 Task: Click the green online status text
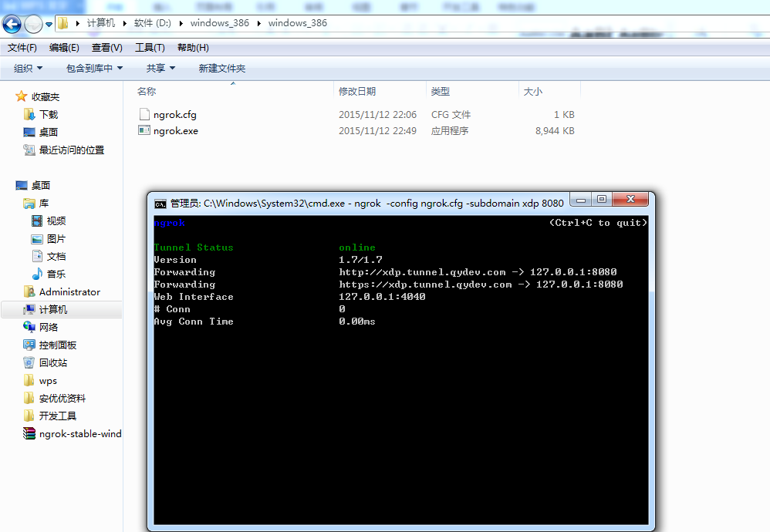[357, 247]
